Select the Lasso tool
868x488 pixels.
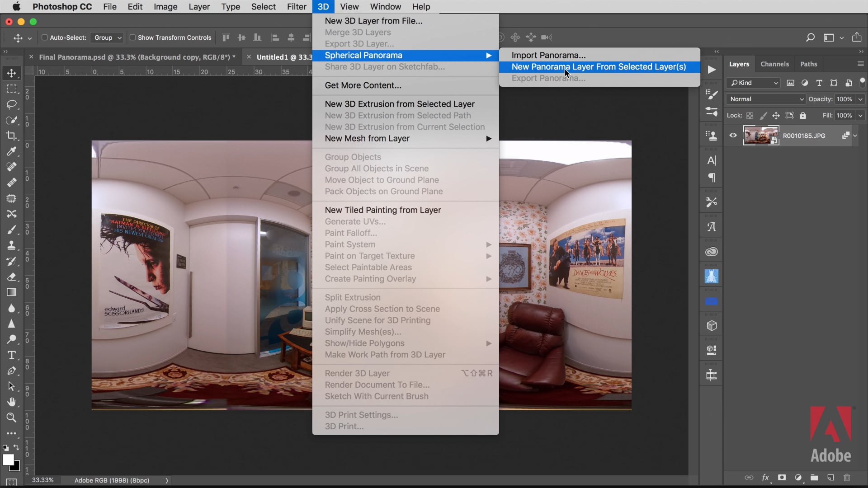point(12,104)
